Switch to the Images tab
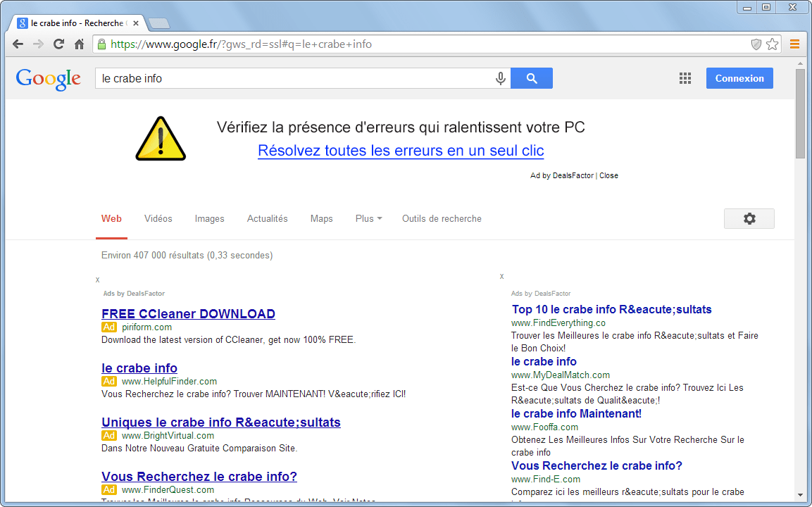 tap(209, 218)
